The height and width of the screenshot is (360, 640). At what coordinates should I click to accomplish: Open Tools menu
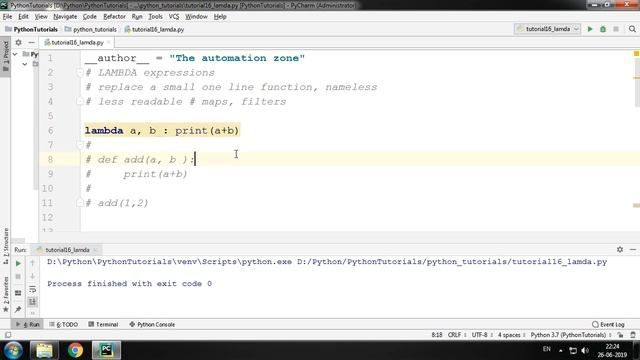click(155, 17)
